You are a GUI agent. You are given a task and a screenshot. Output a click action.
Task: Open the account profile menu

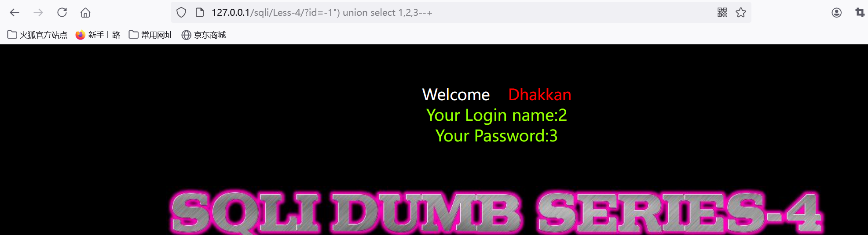tap(837, 12)
